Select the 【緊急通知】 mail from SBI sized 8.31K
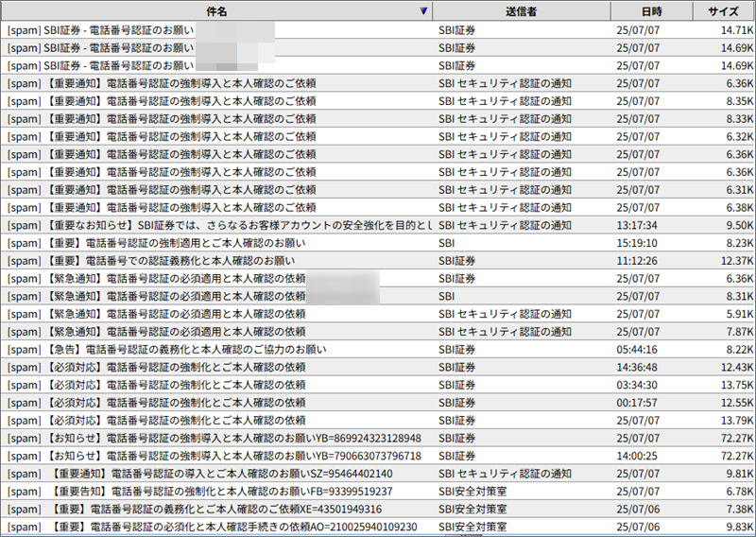Image resolution: width=756 pixels, height=537 pixels. pos(378,296)
